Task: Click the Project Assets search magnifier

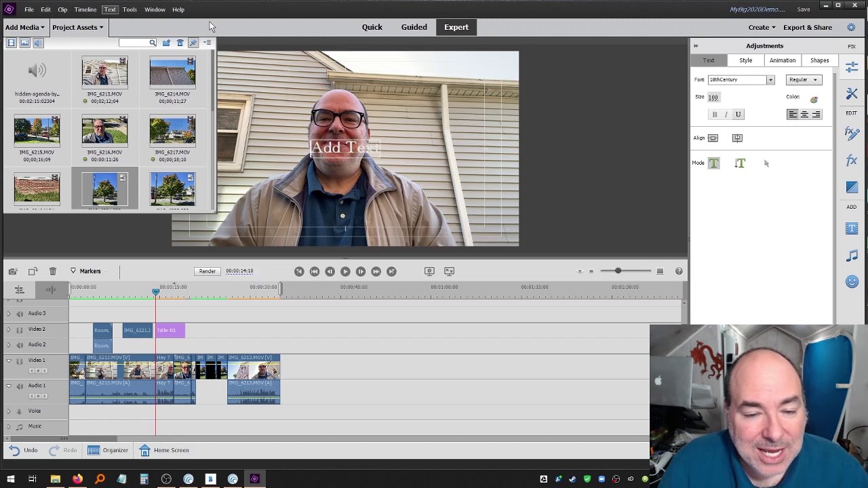Action: [153, 43]
